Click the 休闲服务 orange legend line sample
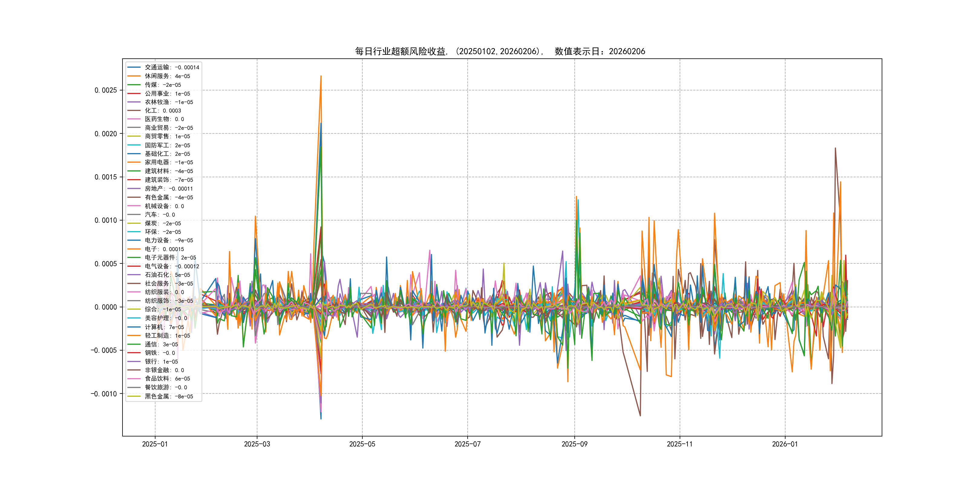The width and height of the screenshot is (980, 490). [134, 76]
